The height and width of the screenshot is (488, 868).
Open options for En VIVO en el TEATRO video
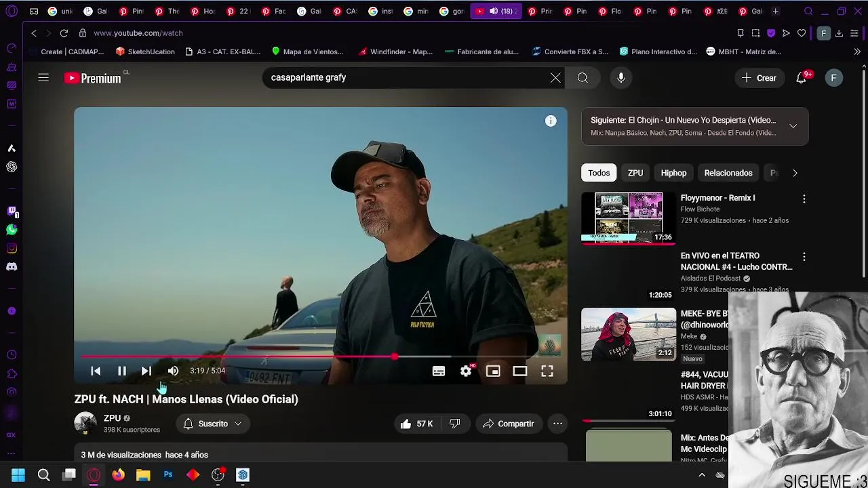804,258
